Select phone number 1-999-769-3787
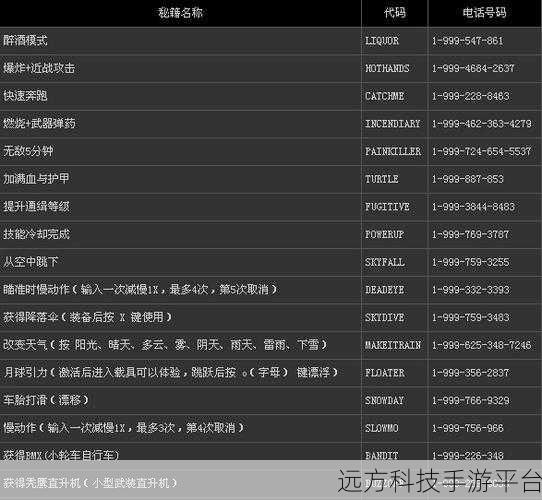542x500 pixels. 470,234
